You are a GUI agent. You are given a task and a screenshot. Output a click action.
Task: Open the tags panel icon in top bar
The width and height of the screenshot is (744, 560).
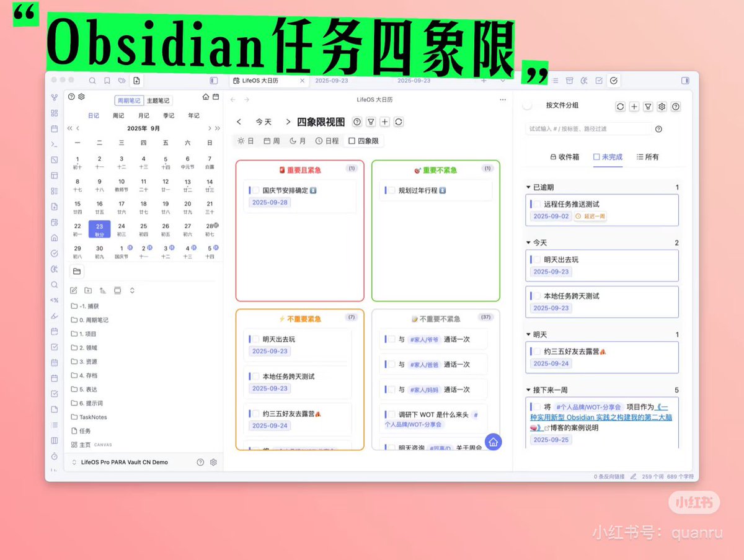pyautogui.click(x=122, y=81)
